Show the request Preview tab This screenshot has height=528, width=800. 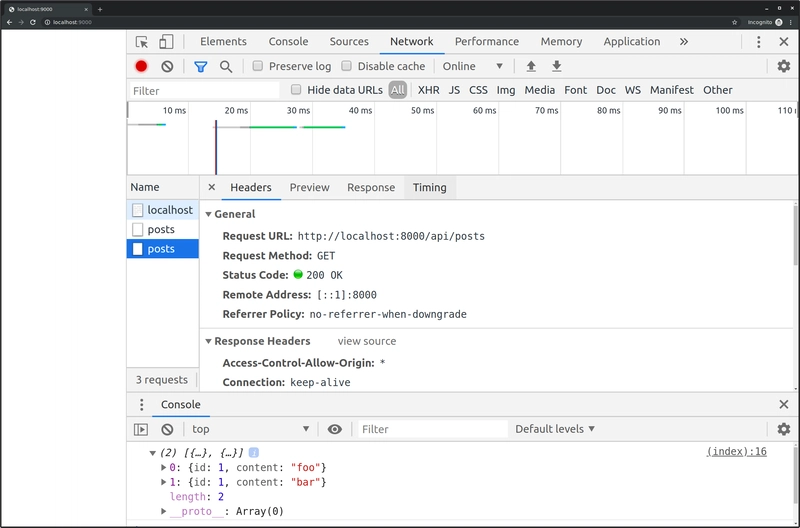coord(310,187)
